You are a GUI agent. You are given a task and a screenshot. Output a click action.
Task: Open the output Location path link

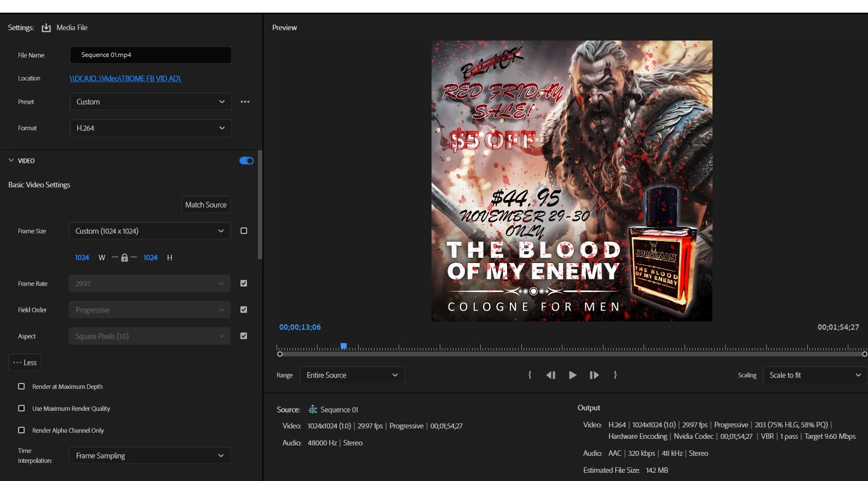click(x=125, y=79)
